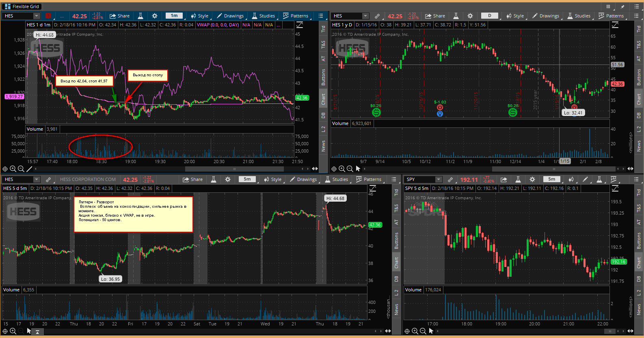Open the Style menu in top-right daily chart
This screenshot has width=644, height=338.
tap(515, 16)
